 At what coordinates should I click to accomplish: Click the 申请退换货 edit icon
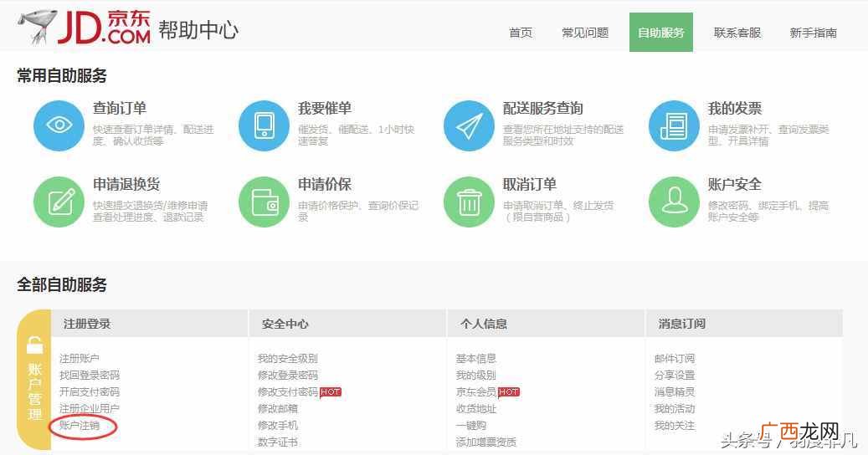point(59,202)
